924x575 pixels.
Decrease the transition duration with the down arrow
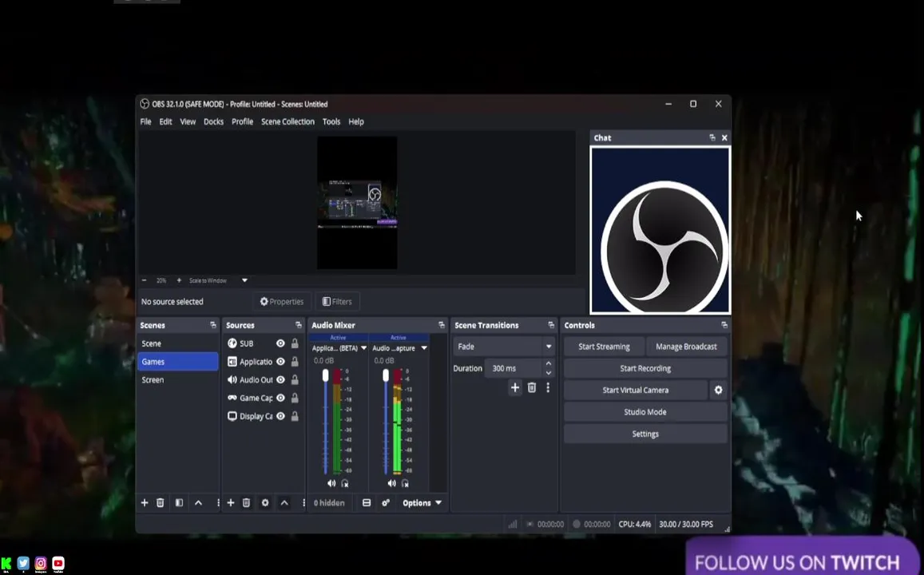(549, 373)
